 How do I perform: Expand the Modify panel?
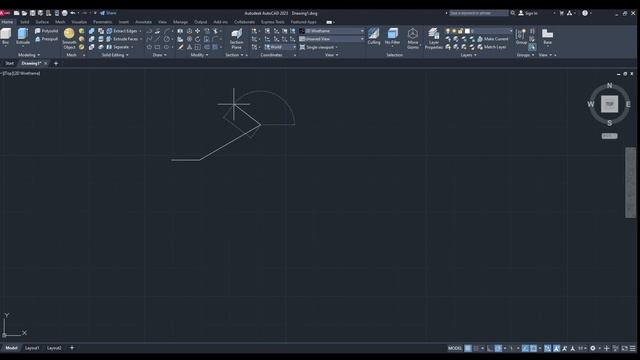coord(199,55)
